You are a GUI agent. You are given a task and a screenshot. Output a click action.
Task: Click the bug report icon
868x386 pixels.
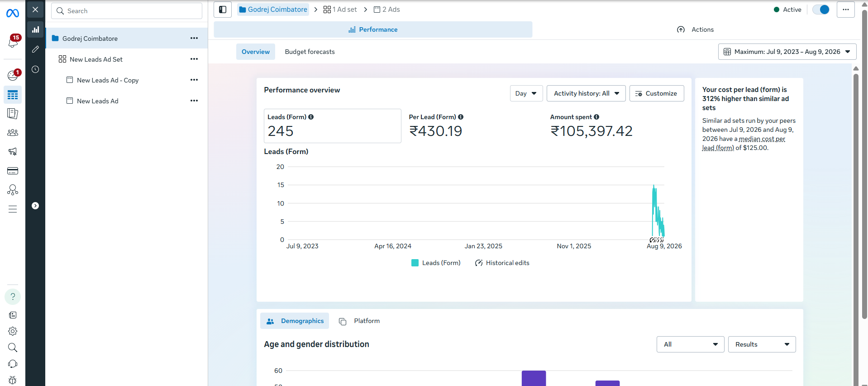pos(13,380)
